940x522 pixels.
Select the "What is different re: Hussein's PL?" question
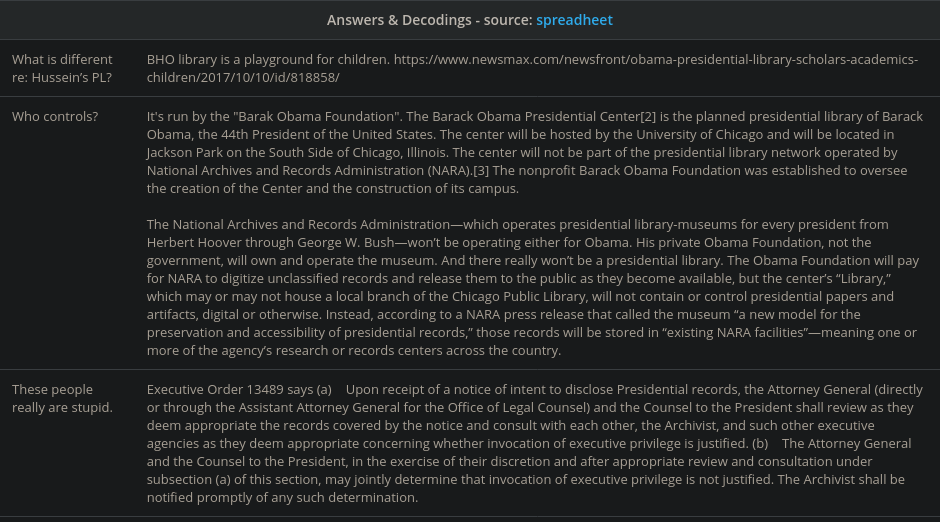(62, 68)
